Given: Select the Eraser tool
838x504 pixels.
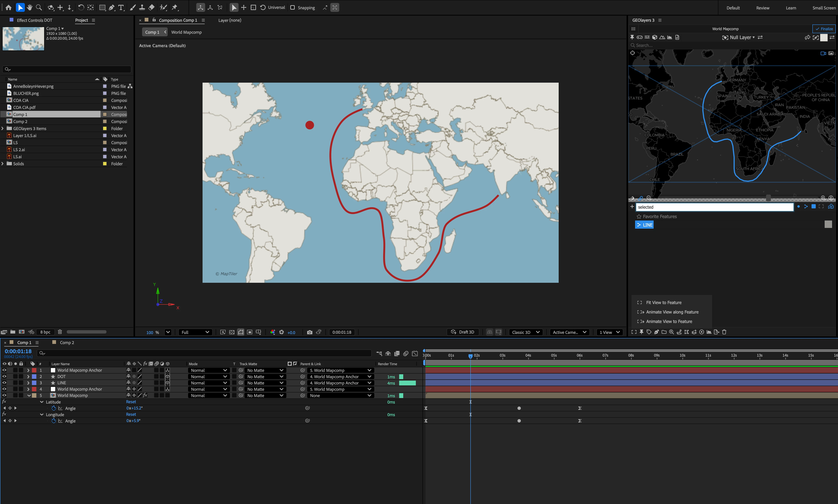Looking at the screenshot, I should [x=152, y=7].
